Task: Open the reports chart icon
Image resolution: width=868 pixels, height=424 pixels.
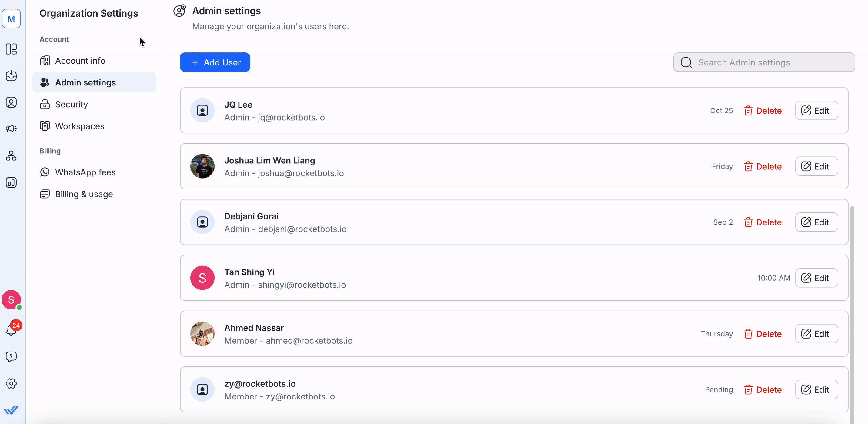Action: pyautogui.click(x=11, y=182)
